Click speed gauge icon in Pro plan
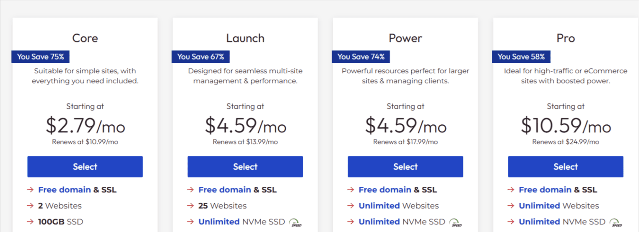This screenshot has height=232, width=644. tap(616, 222)
